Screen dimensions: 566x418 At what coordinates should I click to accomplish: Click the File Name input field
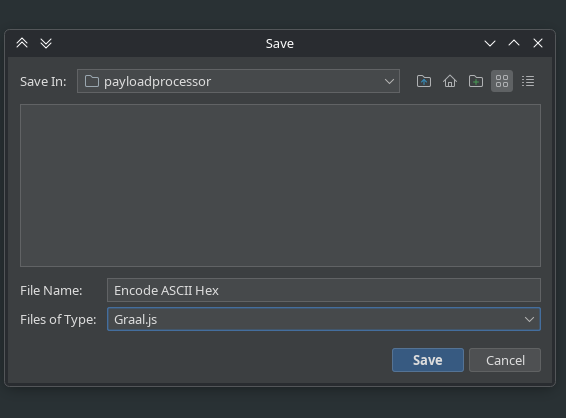pos(324,290)
